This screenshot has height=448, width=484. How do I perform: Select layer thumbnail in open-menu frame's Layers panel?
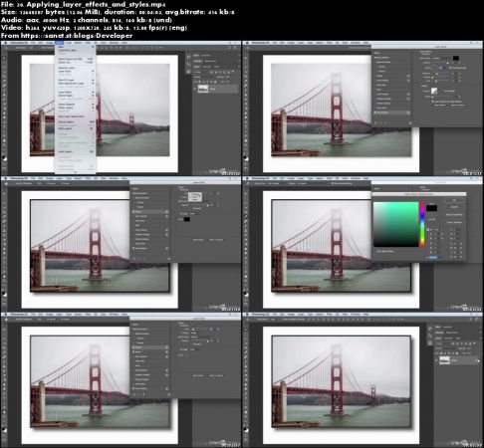click(x=203, y=89)
